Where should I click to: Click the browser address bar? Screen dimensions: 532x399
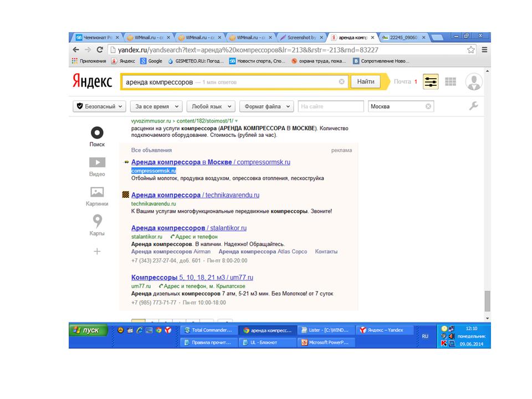pyautogui.click(x=292, y=50)
